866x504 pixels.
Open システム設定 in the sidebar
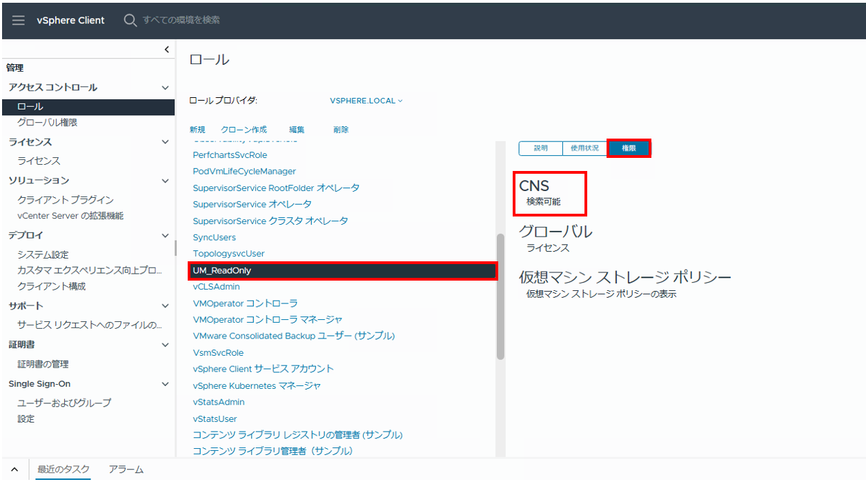[x=43, y=254]
